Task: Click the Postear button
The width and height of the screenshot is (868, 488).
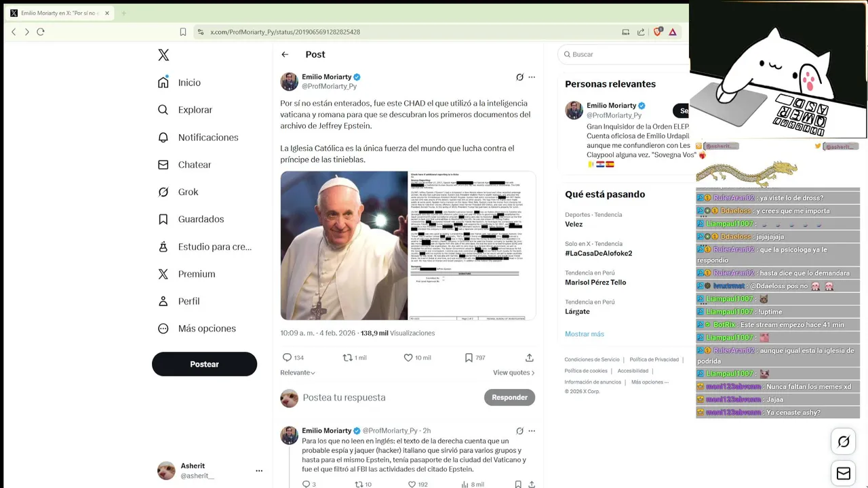Action: pos(204,364)
